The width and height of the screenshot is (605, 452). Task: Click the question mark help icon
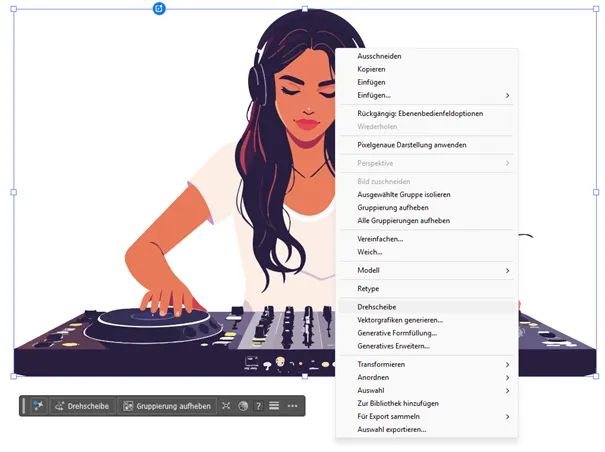coord(258,406)
